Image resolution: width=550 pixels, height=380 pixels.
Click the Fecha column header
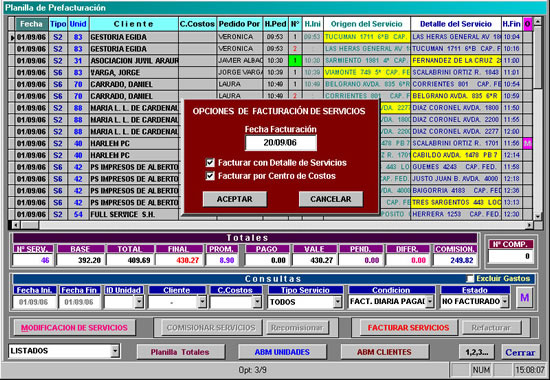tap(32, 24)
